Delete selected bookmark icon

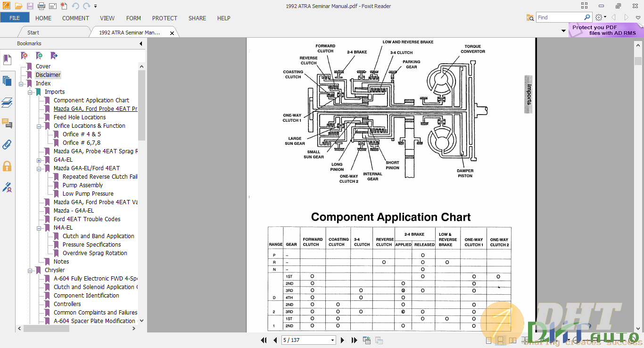pyautogui.click(x=24, y=56)
